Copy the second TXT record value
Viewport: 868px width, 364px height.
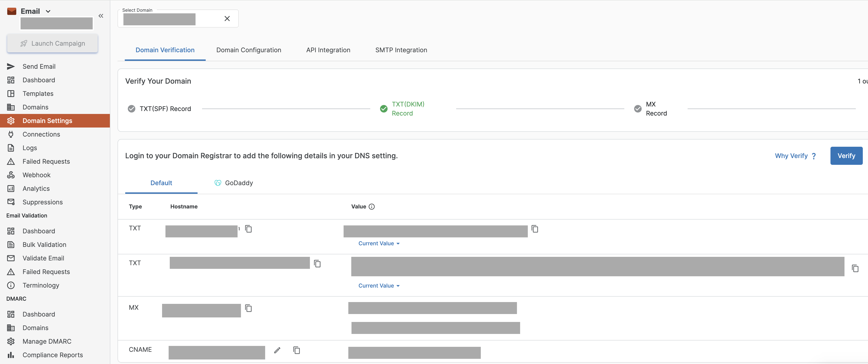pos(855,268)
